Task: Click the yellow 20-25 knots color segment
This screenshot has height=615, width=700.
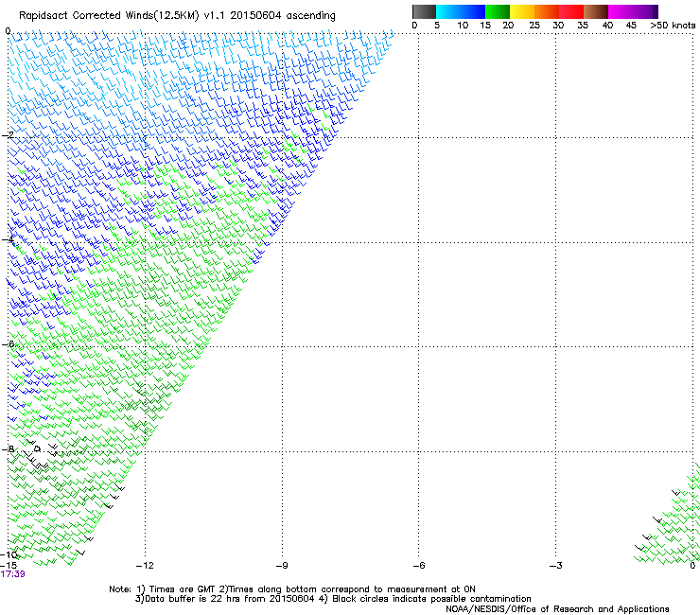Action: (522, 11)
